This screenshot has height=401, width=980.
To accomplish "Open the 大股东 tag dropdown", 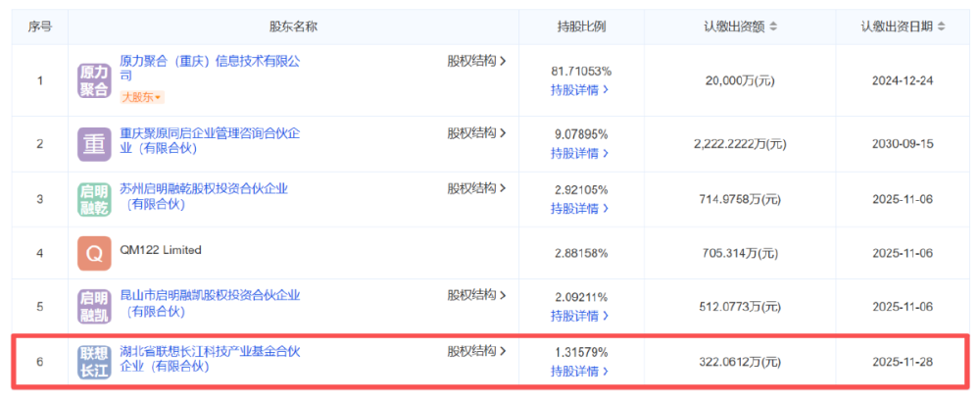I will coord(142,97).
